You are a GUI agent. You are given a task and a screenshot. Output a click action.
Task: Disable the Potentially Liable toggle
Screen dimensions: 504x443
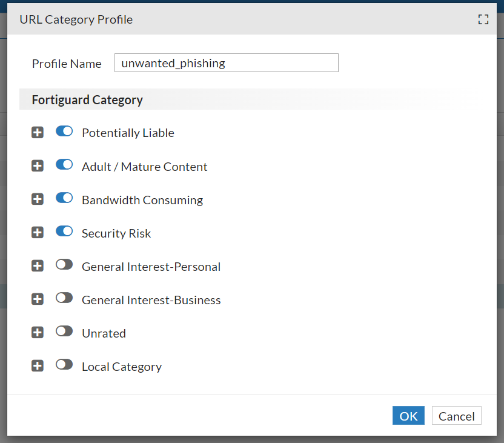(x=64, y=132)
